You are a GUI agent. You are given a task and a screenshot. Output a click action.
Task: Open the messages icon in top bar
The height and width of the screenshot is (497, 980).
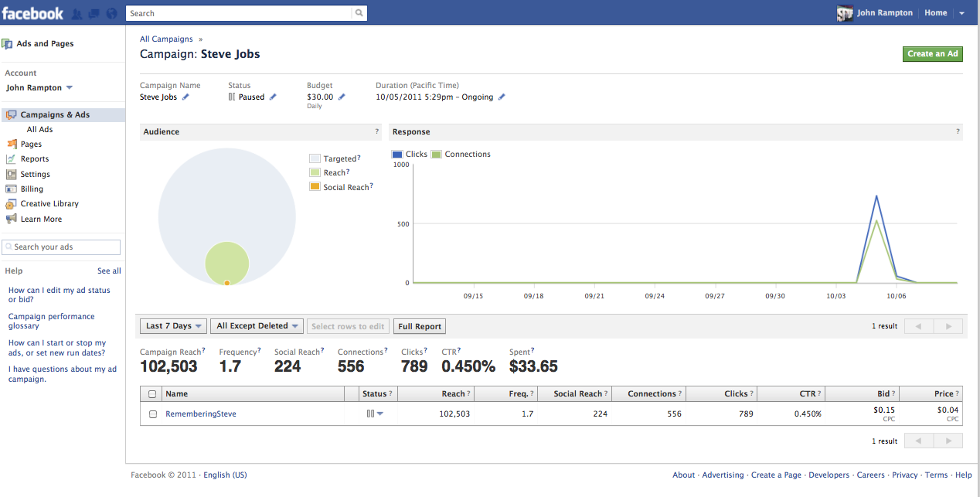94,13
